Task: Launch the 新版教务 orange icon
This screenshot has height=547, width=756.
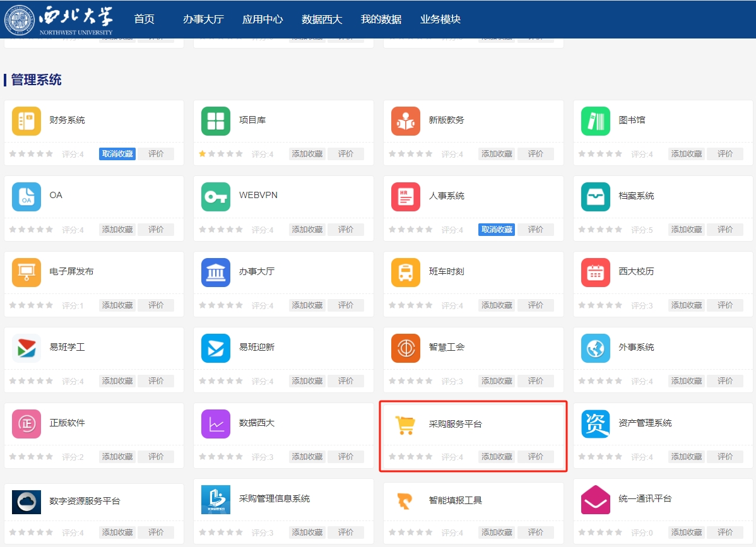Action: click(406, 121)
